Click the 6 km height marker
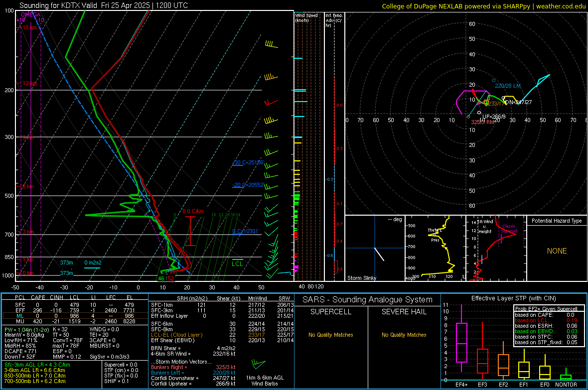Image resolution: width=588 pixels, height=390 pixels. [x=28, y=186]
